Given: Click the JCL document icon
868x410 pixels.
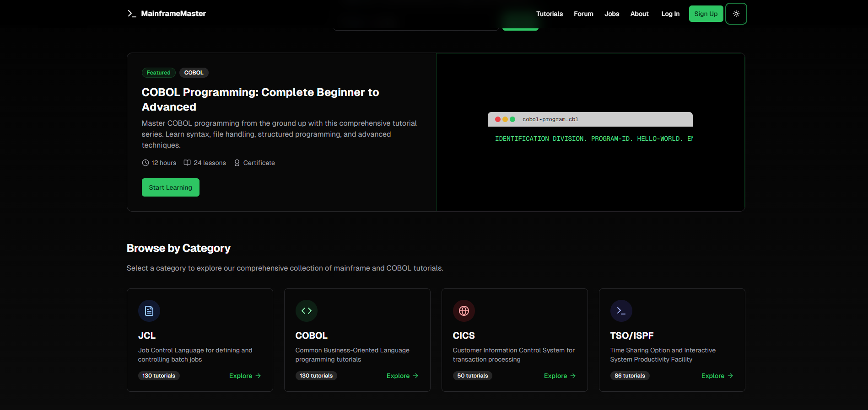Looking at the screenshot, I should [x=149, y=311].
